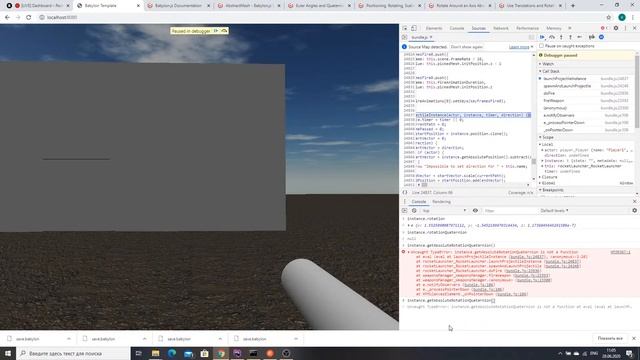Open File Explorer from taskbar

click(x=156, y=353)
